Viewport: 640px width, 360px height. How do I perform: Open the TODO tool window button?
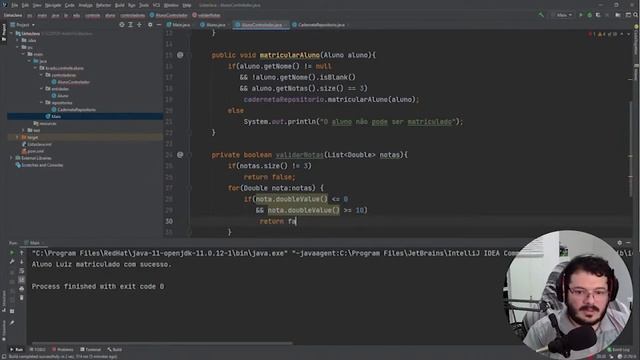coord(38,350)
